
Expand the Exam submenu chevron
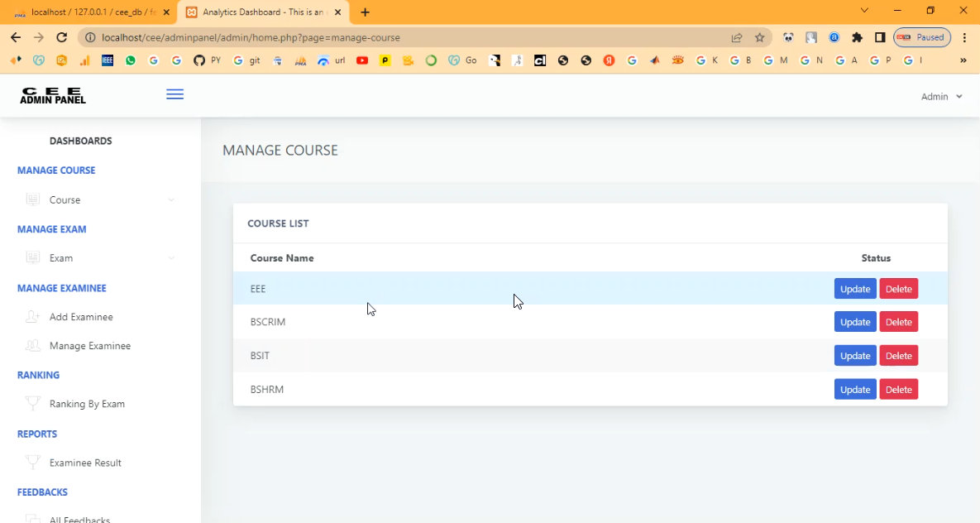point(171,258)
